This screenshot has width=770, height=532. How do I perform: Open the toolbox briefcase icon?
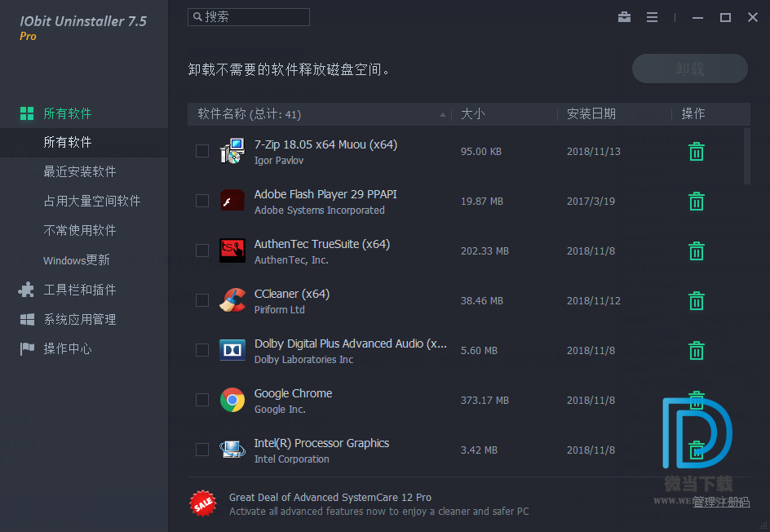point(624,17)
